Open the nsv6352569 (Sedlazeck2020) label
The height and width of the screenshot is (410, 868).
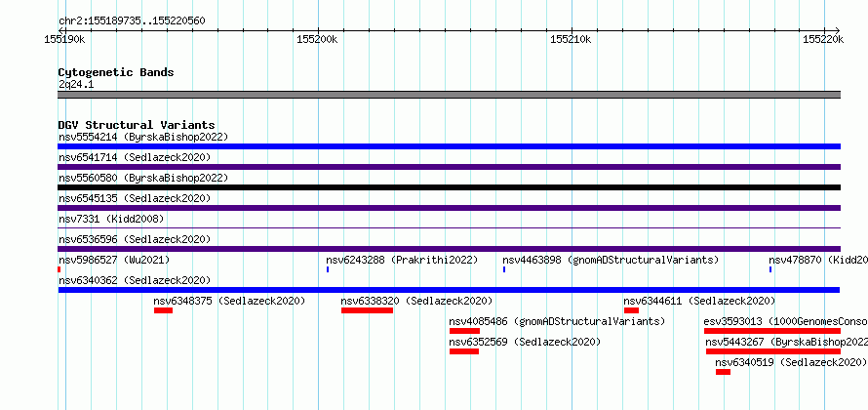pyautogui.click(x=525, y=342)
